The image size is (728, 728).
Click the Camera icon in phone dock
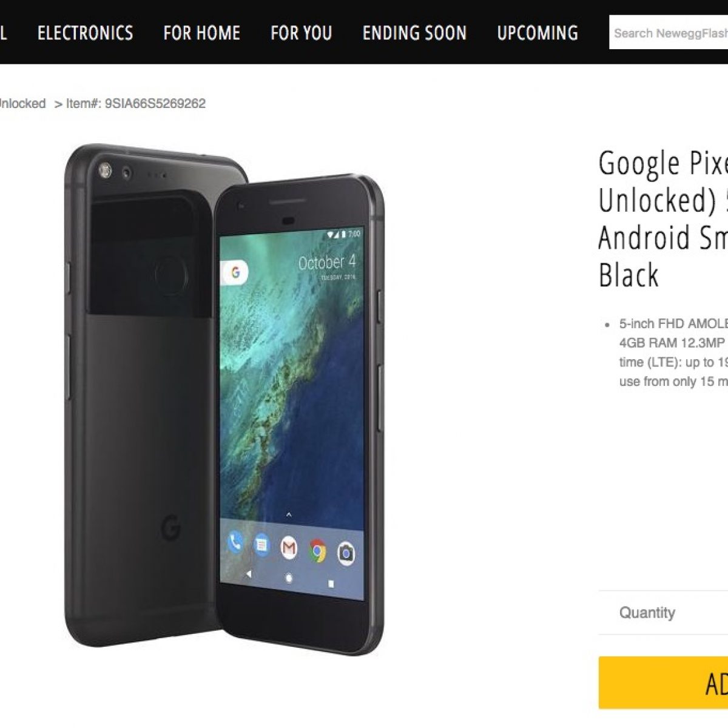pyautogui.click(x=346, y=553)
